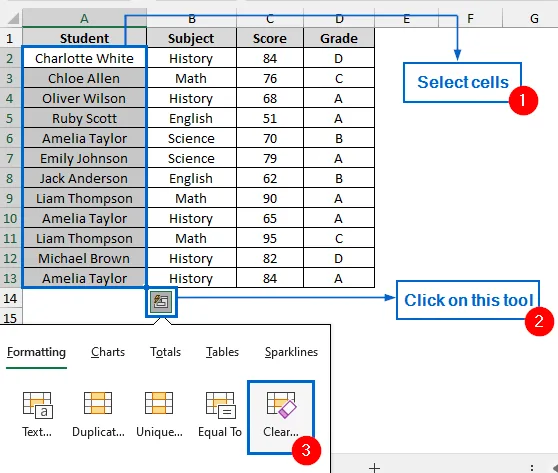Image resolution: width=558 pixels, height=473 pixels.
Task: Select row 13 header
Action: click(x=11, y=278)
